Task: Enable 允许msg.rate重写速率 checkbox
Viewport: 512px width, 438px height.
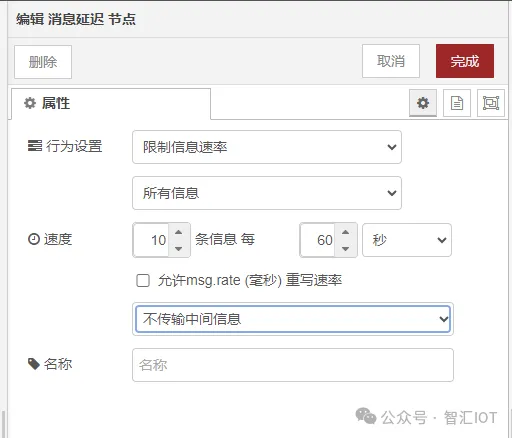Action: pos(143,281)
